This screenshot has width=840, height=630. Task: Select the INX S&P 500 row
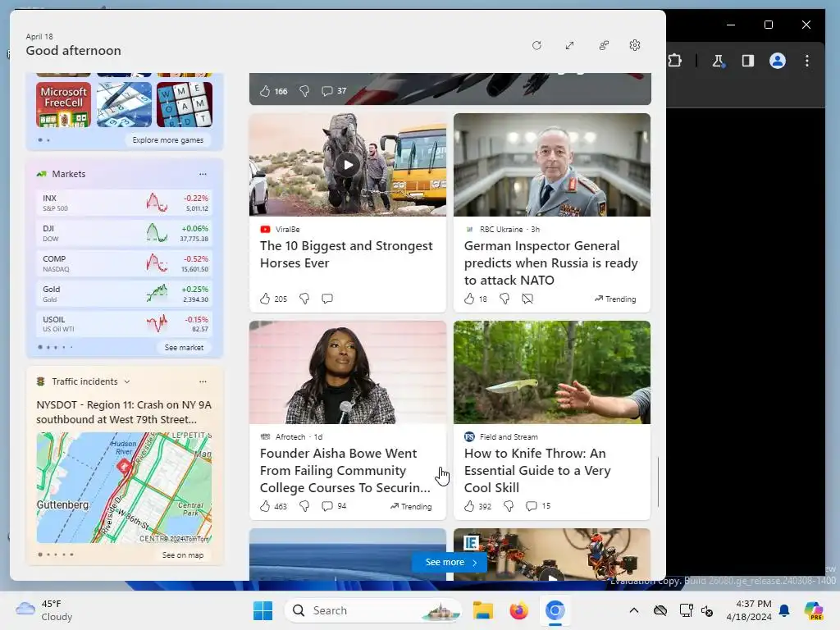tap(125, 203)
